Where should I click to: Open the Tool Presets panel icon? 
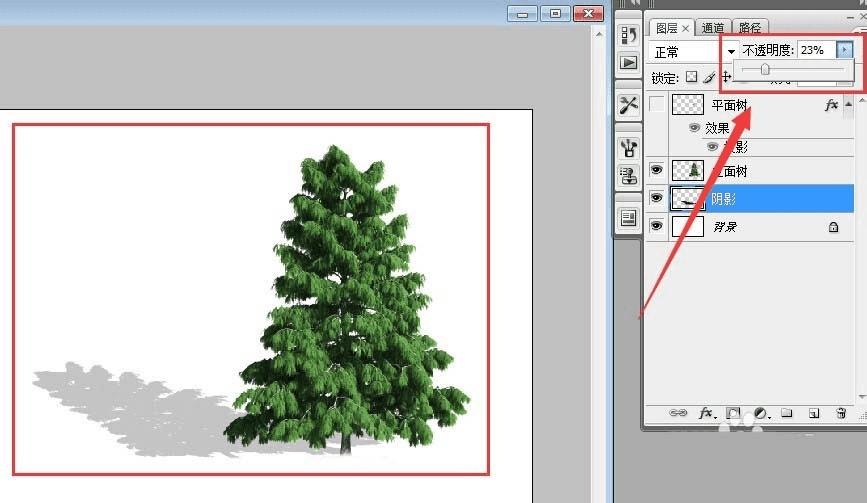coord(628,104)
